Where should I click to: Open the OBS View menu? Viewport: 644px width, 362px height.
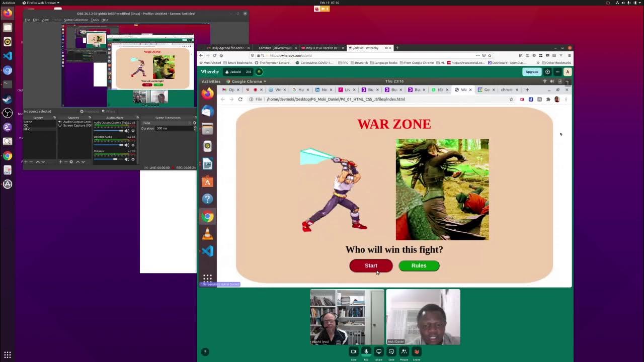tap(45, 20)
